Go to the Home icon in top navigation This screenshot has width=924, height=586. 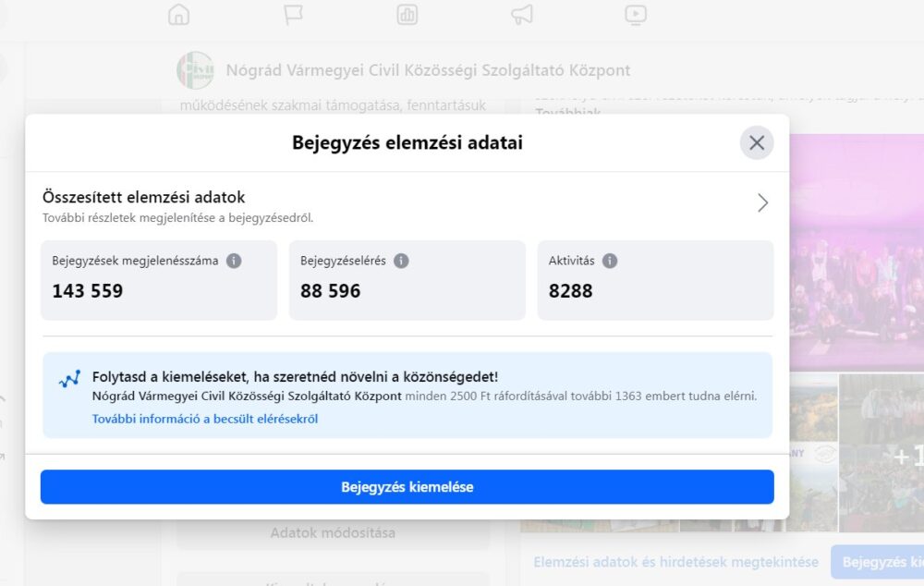pos(178,15)
